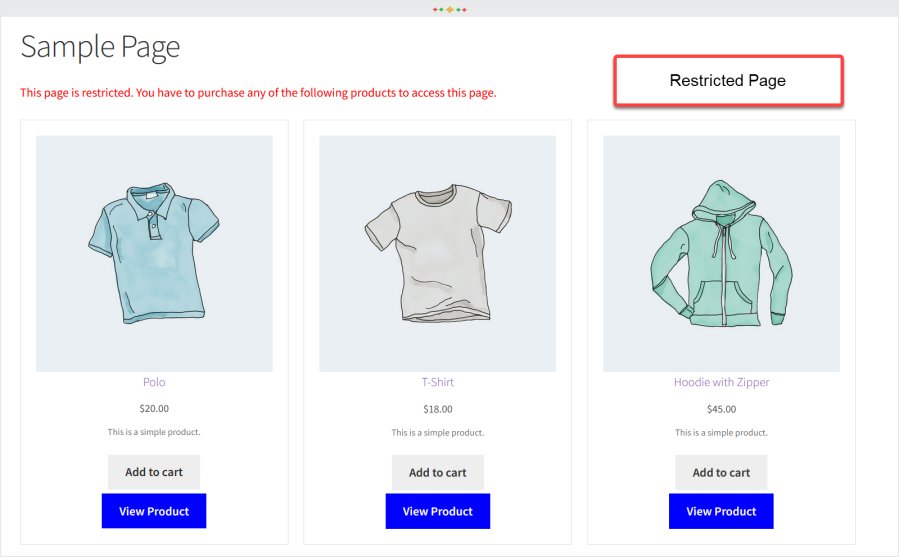Add the T-Shirt to cart
899x557 pixels.
coord(438,473)
